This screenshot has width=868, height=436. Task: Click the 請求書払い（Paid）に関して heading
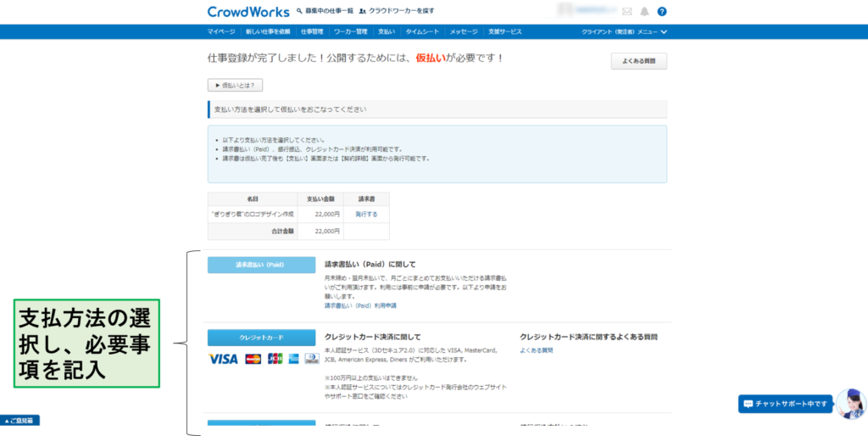click(x=370, y=265)
